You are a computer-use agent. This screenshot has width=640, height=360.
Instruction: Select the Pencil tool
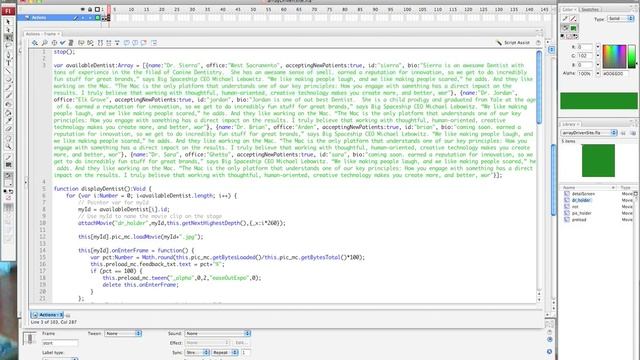pyautogui.click(x=8, y=87)
